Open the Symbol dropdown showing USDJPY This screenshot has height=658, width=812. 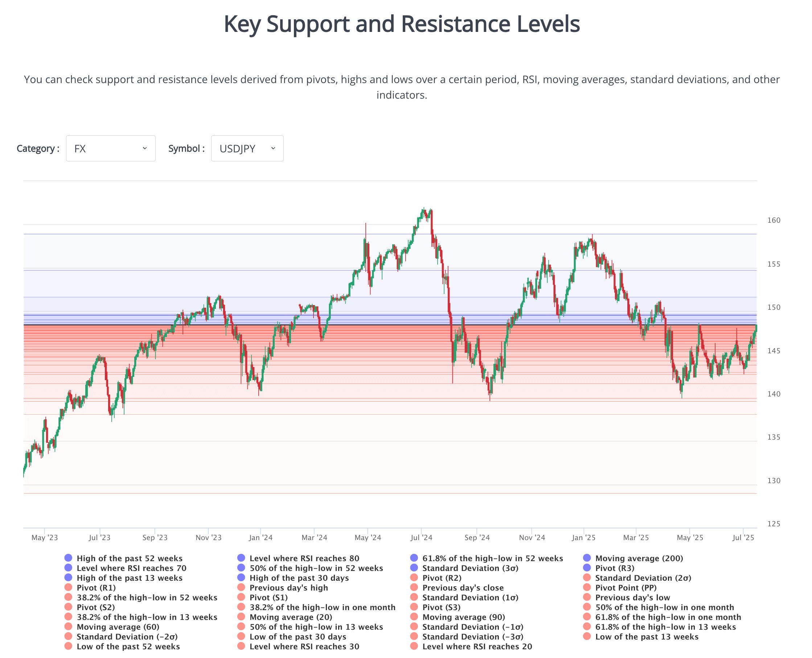click(x=247, y=149)
